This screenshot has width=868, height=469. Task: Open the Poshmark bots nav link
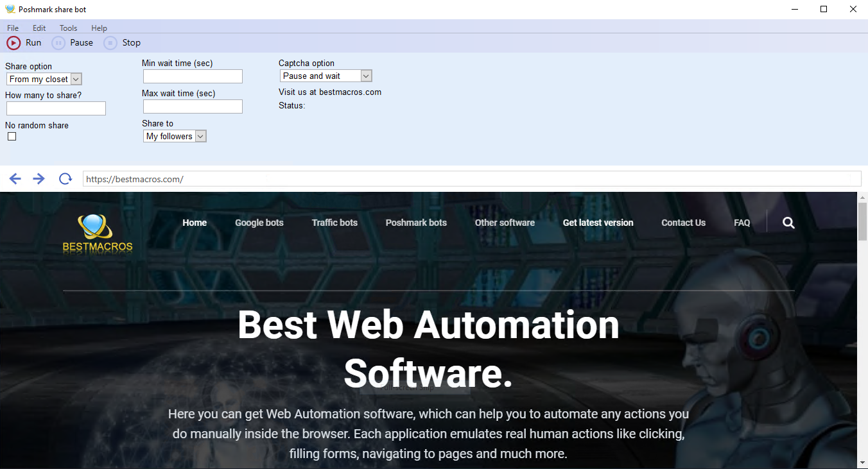(416, 223)
